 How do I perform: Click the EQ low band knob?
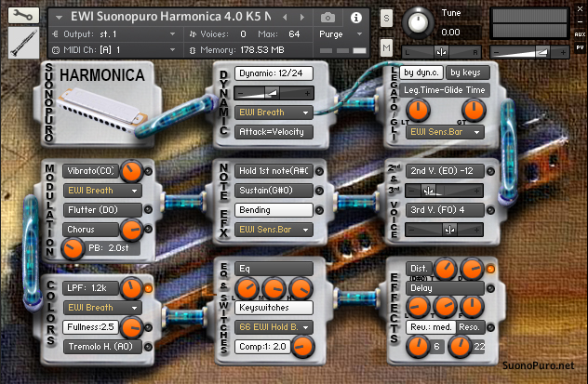pos(247,288)
